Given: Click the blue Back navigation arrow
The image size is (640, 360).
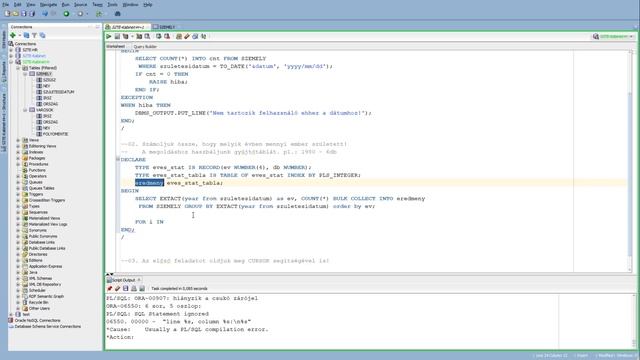Looking at the screenshot, I should tap(45, 14).
